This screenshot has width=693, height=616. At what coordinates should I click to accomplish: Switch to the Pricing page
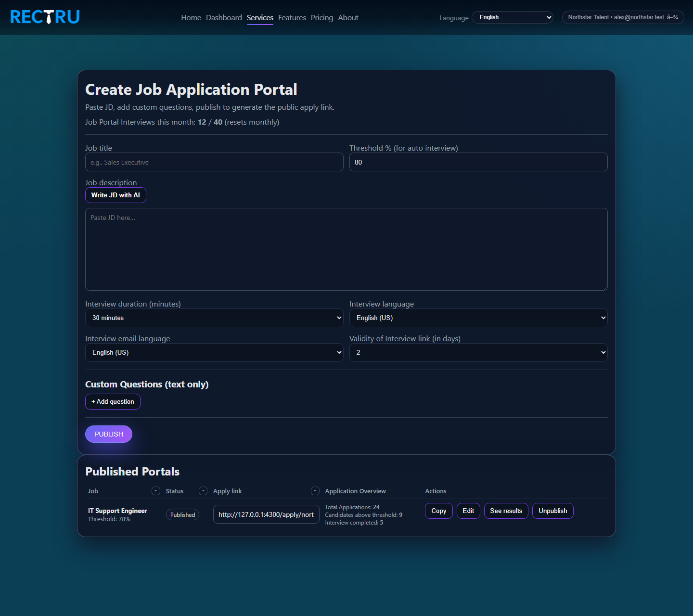pos(321,17)
